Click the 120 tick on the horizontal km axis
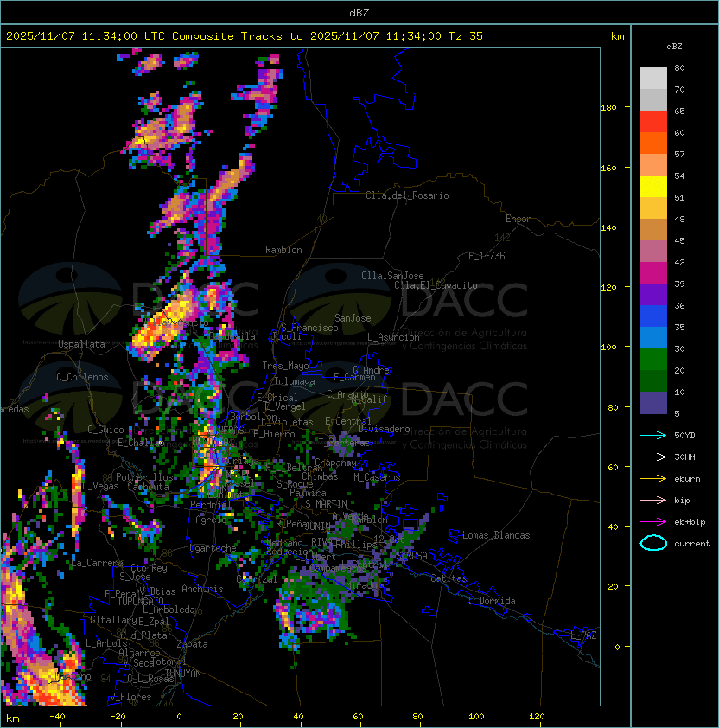Screen dimensions: 719x728 [537, 717]
